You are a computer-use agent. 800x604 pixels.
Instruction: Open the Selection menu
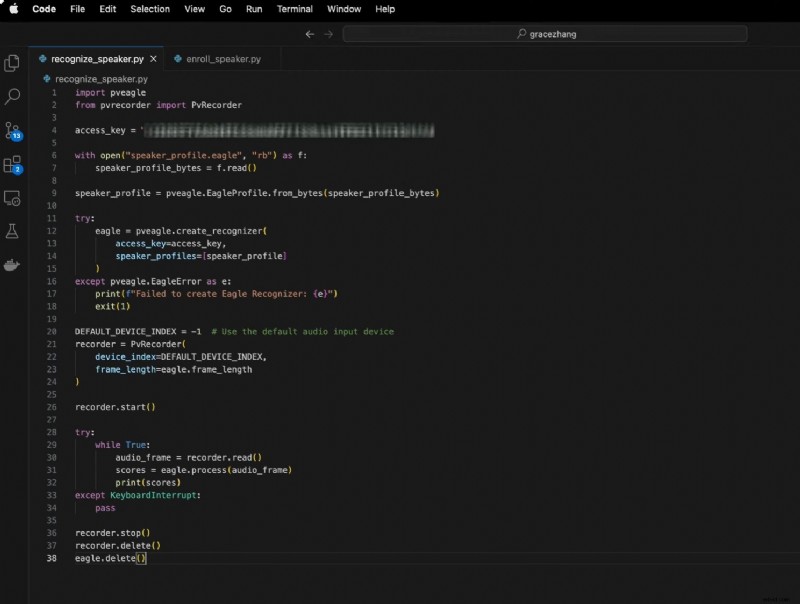click(150, 9)
